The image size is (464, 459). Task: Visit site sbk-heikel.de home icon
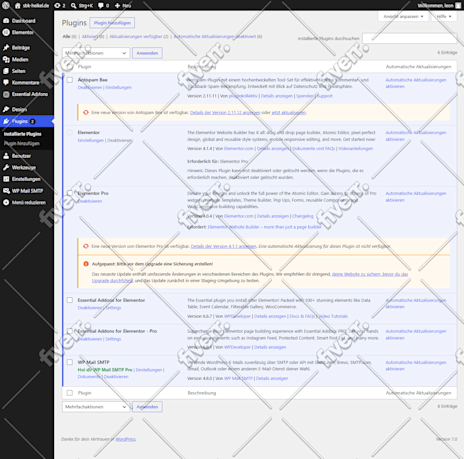click(18, 6)
